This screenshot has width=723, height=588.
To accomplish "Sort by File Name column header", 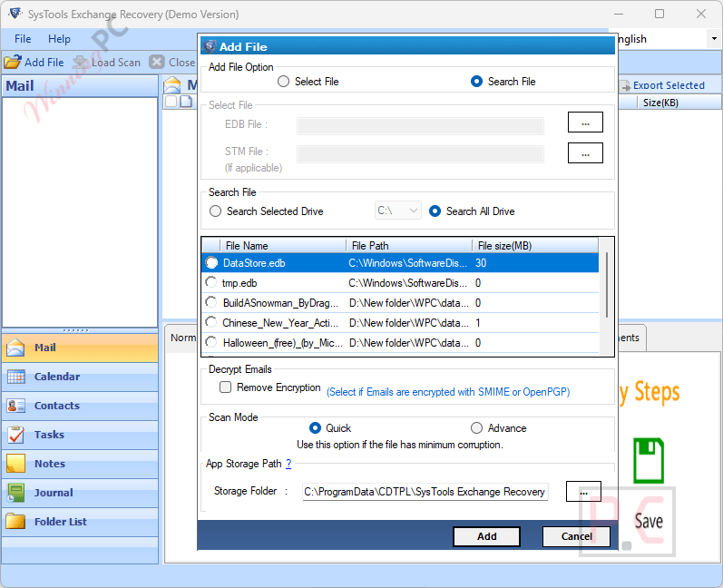I will pos(284,246).
